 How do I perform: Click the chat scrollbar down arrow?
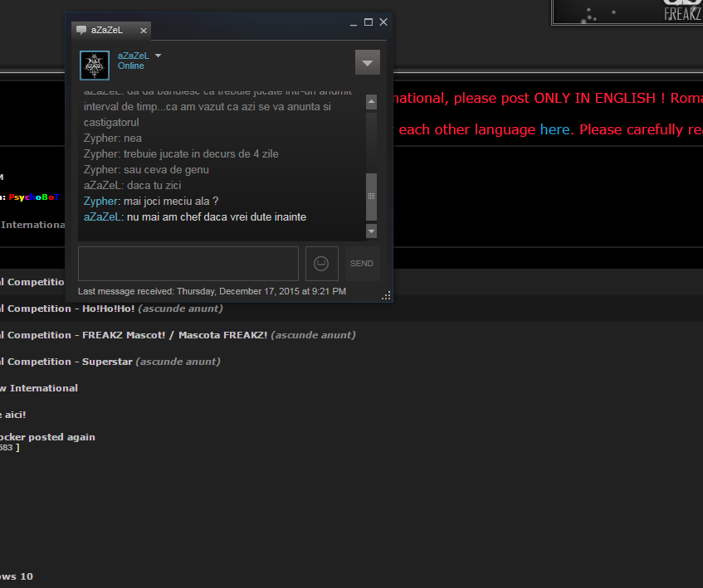[x=371, y=231]
